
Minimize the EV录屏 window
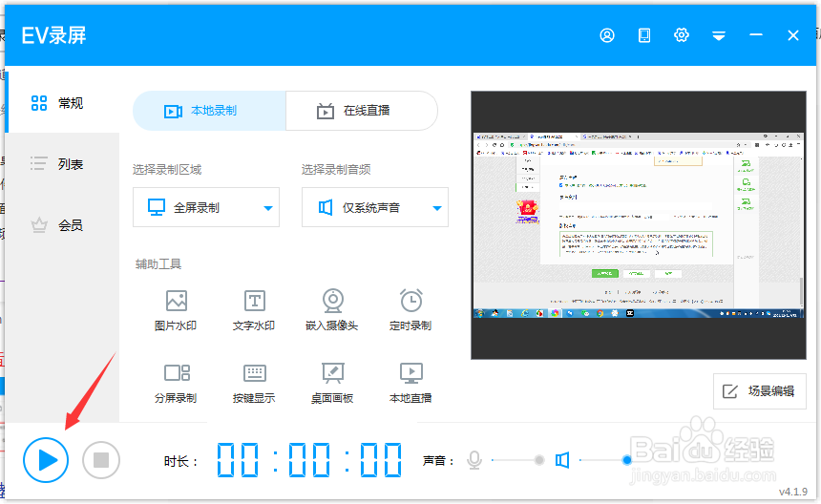pos(755,35)
